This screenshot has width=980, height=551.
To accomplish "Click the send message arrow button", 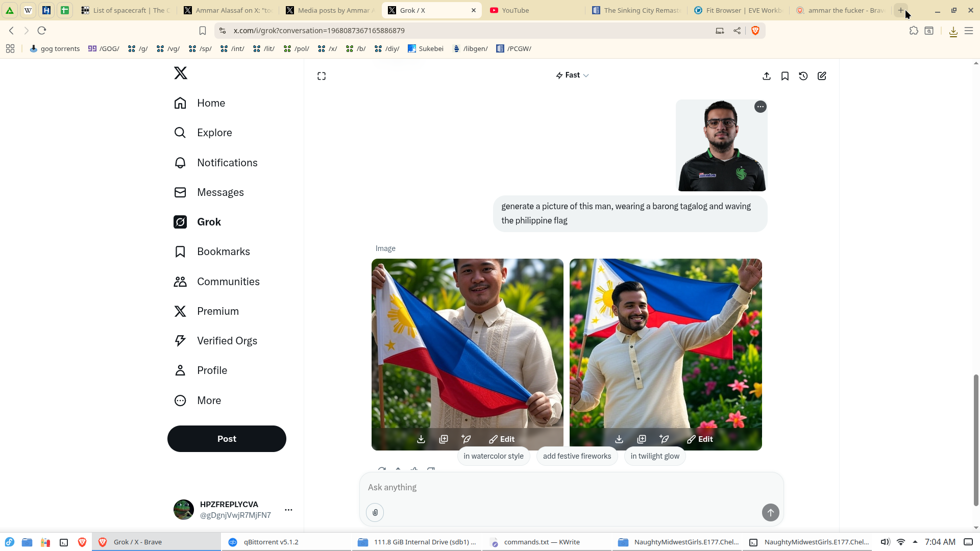I will (x=771, y=513).
